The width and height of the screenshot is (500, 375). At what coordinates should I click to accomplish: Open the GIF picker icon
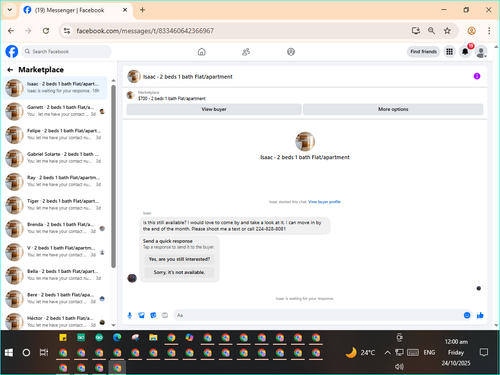(165, 315)
